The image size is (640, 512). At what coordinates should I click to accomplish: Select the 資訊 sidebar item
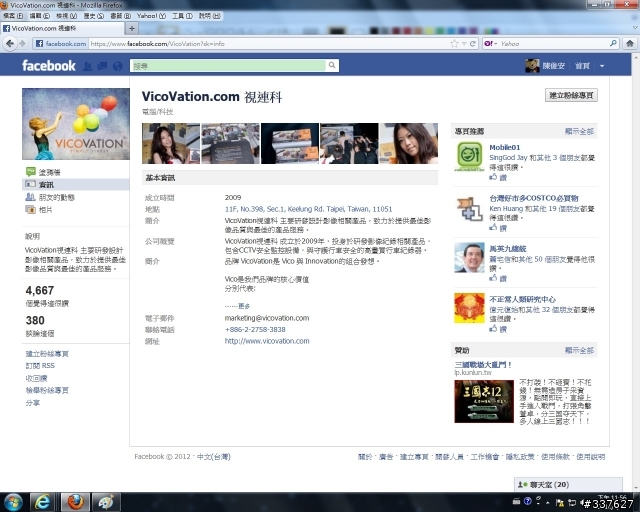(x=76, y=185)
